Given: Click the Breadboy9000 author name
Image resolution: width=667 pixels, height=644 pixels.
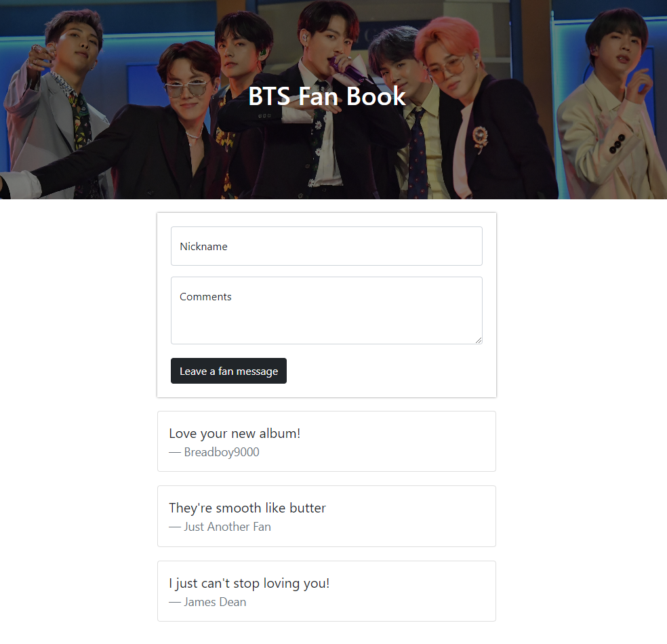Looking at the screenshot, I should (x=222, y=452).
